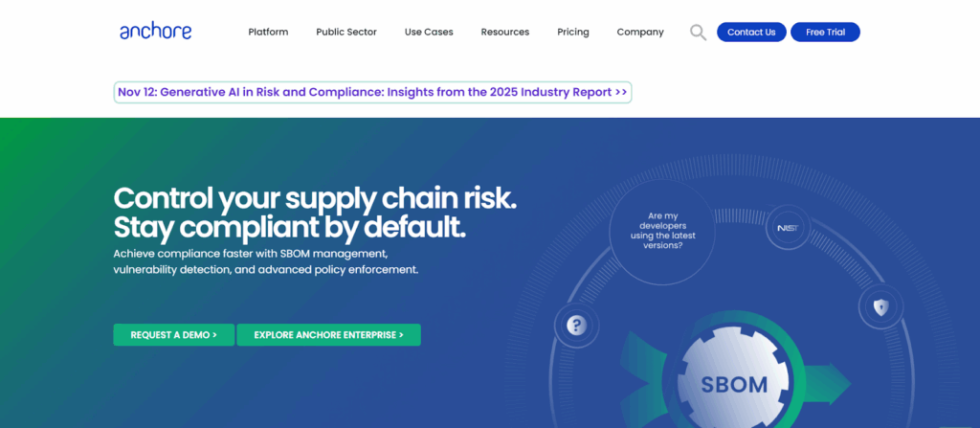The width and height of the screenshot is (980, 428).
Task: Click the SBOM gear icon
Action: click(734, 383)
